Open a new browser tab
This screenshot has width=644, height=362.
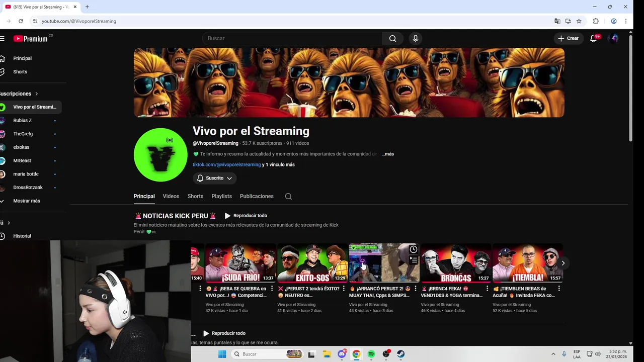[x=87, y=7]
